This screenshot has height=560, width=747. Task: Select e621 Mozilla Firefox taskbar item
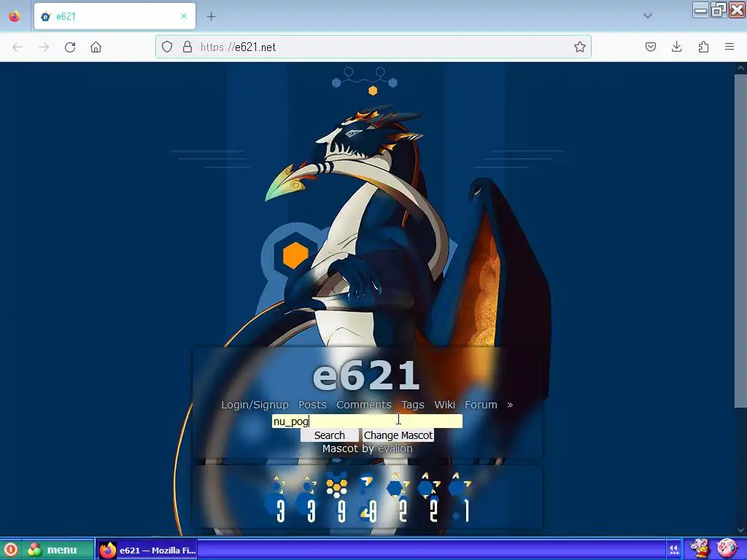147,550
